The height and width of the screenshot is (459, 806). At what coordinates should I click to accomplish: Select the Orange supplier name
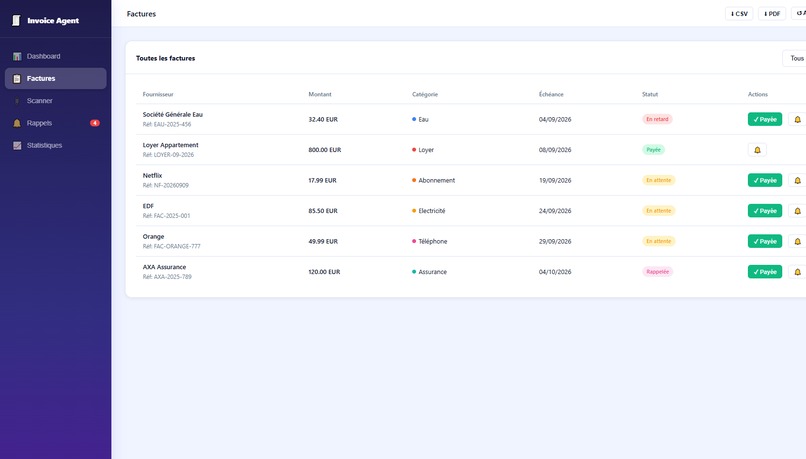point(153,236)
